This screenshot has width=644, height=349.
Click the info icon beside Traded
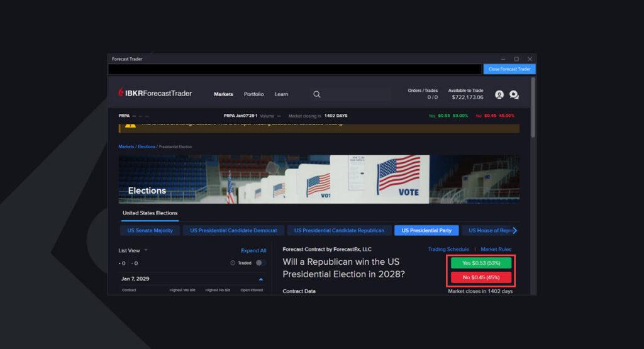[x=233, y=263]
